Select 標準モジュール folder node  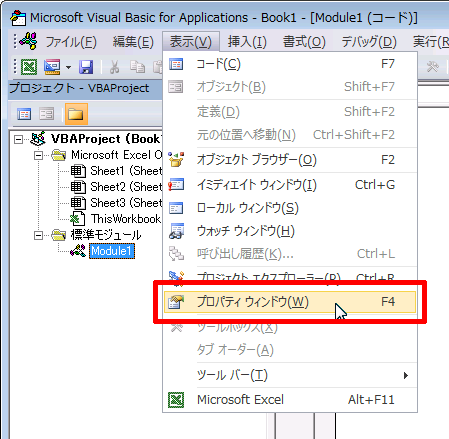(106, 235)
